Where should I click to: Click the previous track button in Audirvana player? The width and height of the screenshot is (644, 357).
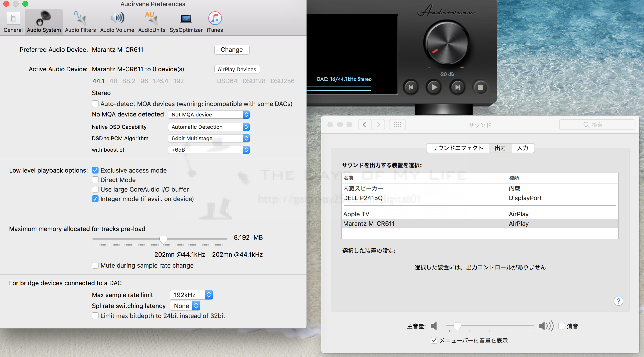411,87
